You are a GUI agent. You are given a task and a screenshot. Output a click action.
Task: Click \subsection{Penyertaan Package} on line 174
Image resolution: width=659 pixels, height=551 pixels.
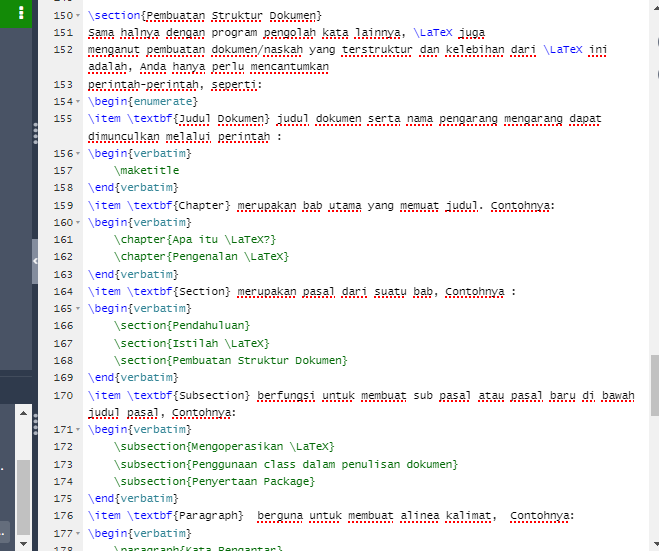[214, 481]
